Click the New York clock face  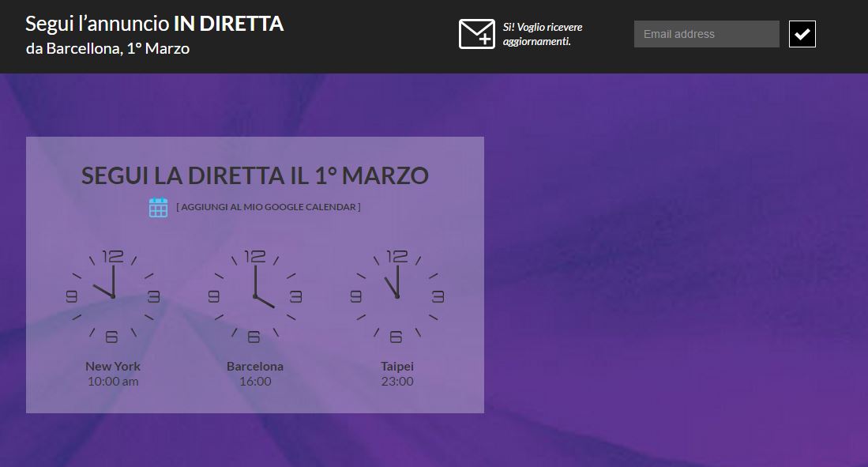coord(112,296)
